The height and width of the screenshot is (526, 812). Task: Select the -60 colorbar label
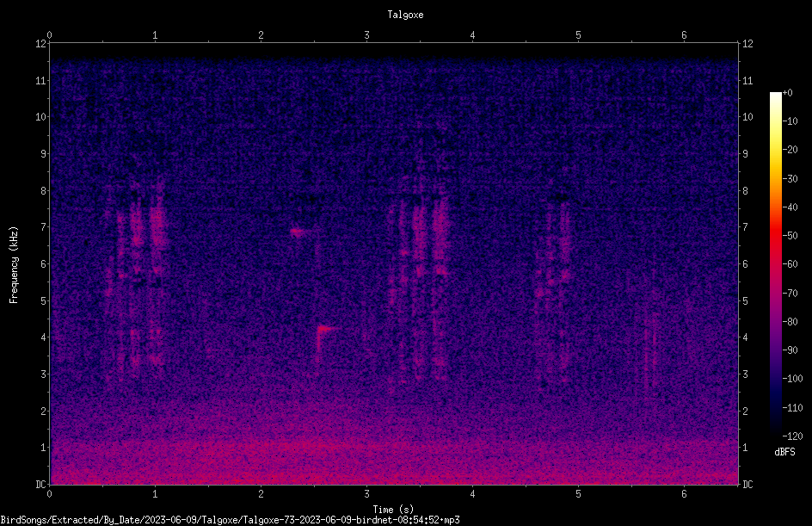[790, 264]
